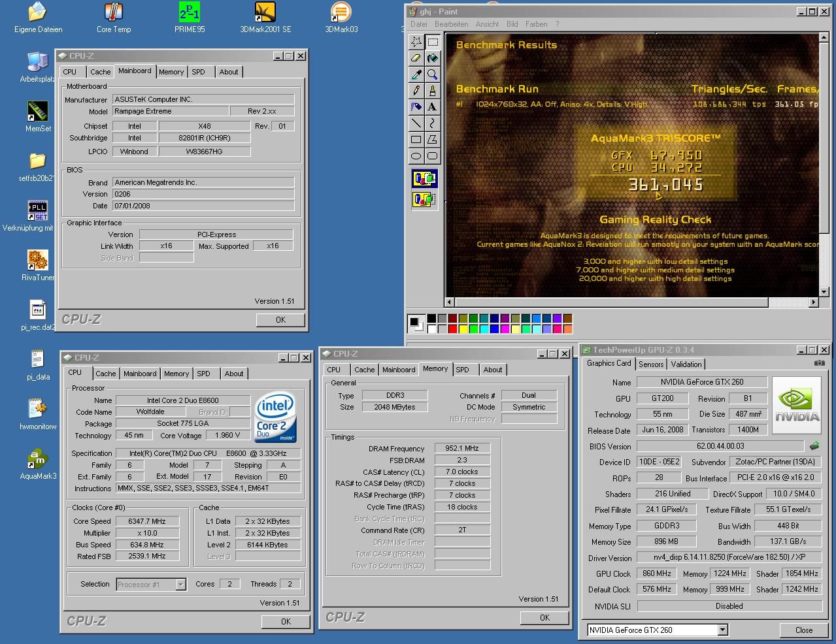Screen dimensions: 836x644
Task: Click the Paint vertical scrollbar down arrow
Action: (824, 292)
